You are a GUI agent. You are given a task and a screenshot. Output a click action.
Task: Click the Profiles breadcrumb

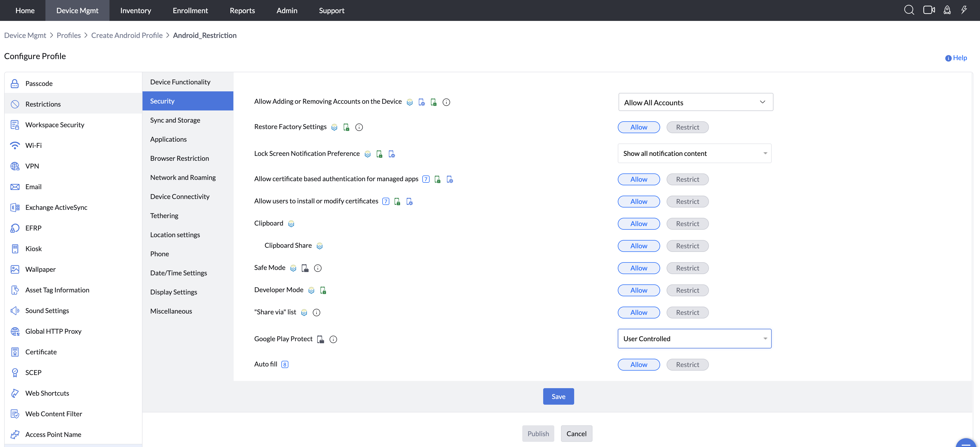68,35
